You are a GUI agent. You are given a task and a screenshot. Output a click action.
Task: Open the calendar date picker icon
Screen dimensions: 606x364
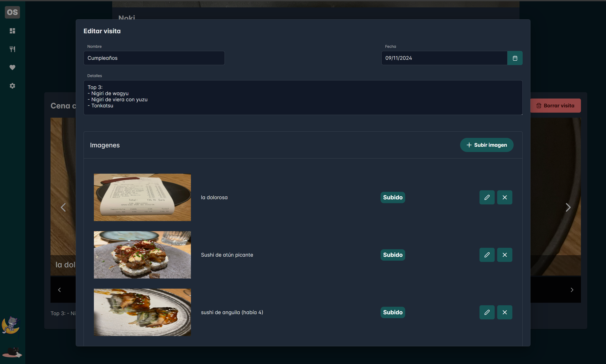pos(515,58)
